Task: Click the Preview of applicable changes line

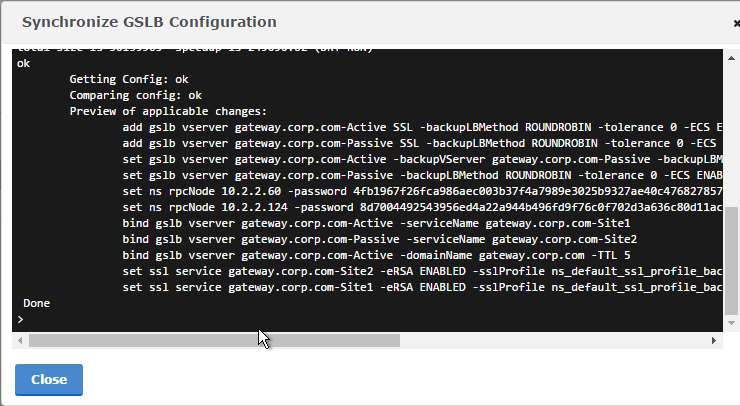Action: (168, 111)
